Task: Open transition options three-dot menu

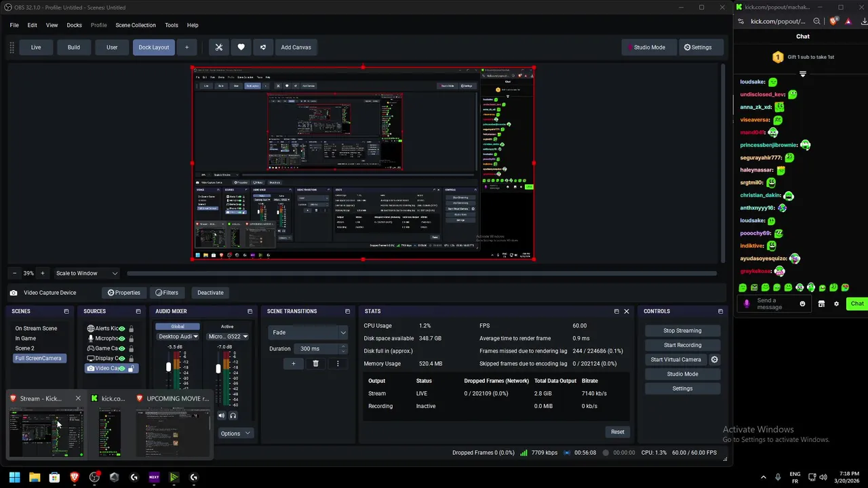Action: tap(338, 364)
